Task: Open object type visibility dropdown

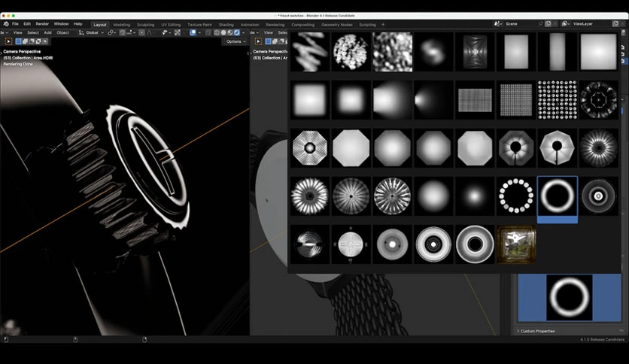Action: coord(166,32)
